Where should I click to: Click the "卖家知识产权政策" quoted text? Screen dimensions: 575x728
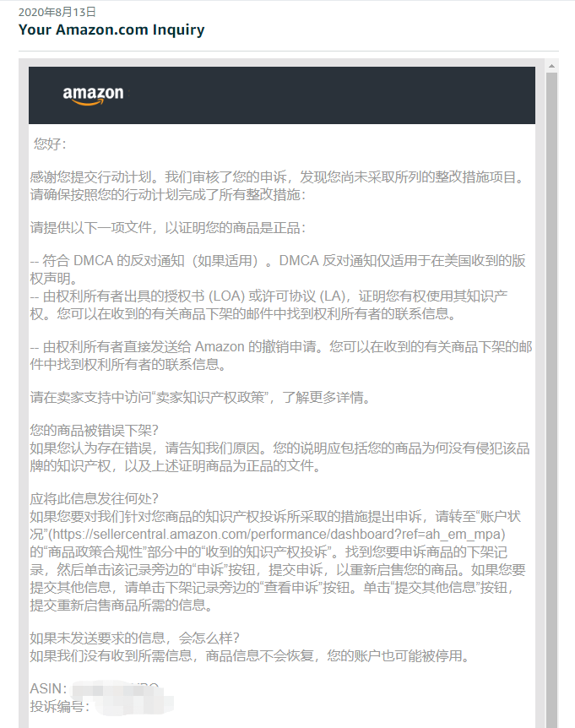tap(210, 398)
